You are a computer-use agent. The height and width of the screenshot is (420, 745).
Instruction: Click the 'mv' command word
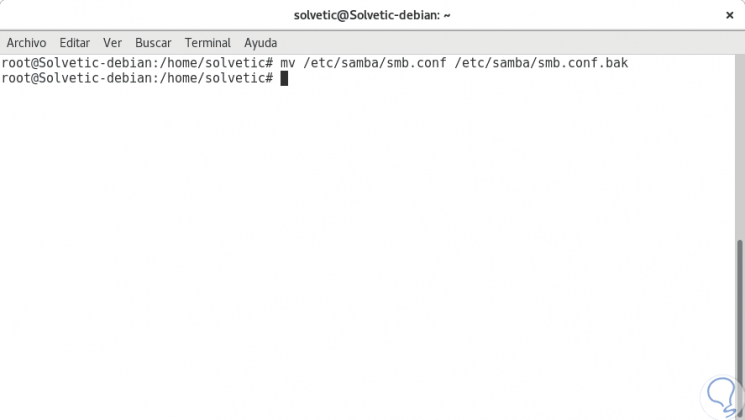[288, 63]
